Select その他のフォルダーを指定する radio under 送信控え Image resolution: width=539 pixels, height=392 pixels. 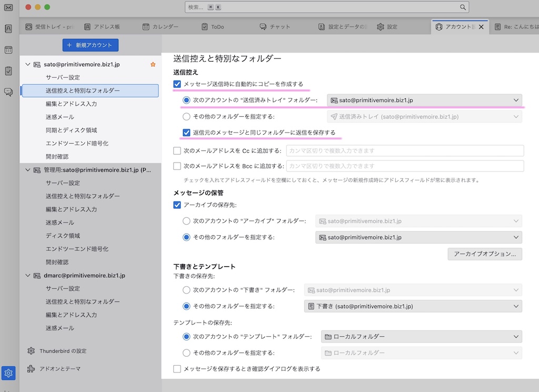point(186,117)
